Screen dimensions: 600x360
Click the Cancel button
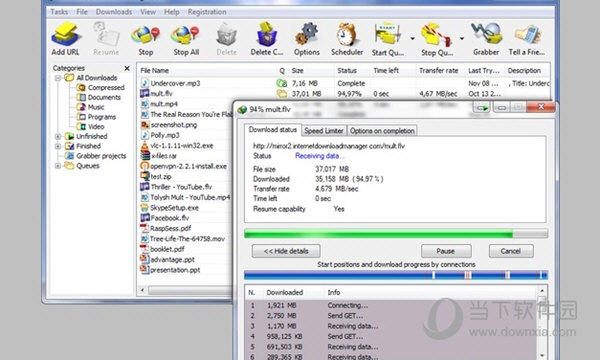pos(511,251)
